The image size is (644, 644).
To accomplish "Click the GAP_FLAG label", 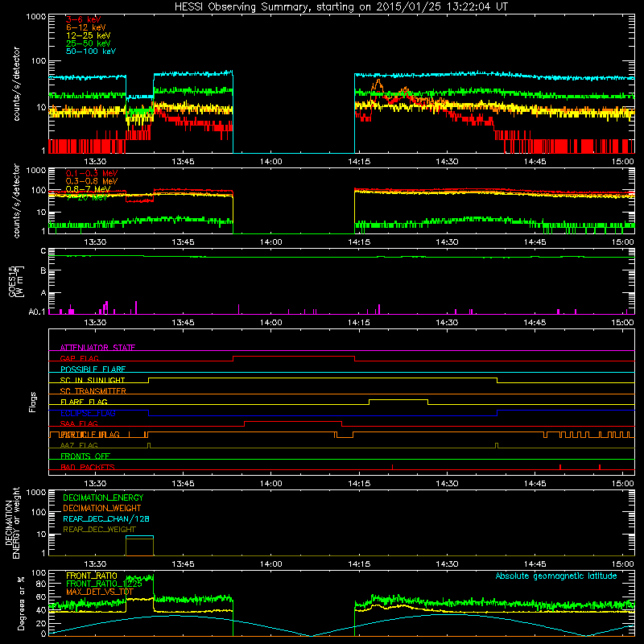I will (79, 358).
